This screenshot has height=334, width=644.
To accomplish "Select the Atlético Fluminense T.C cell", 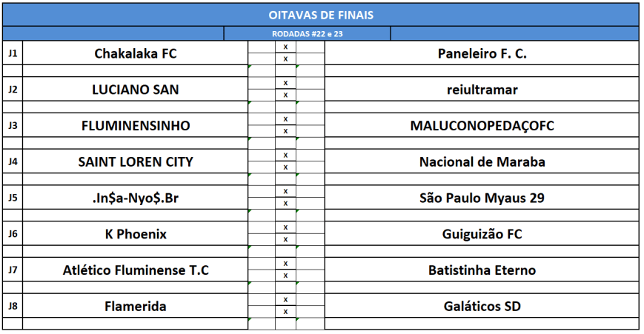I will [136, 270].
